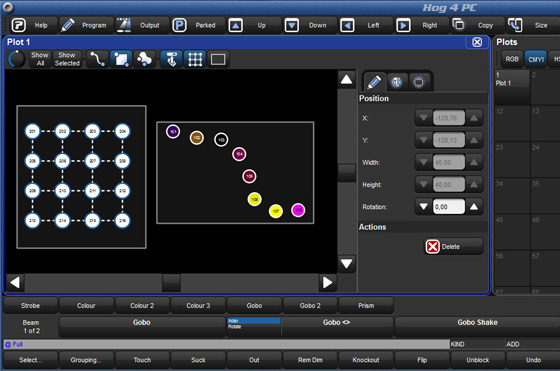This screenshot has width=560, height=371.
Task: Increase the Rotation value with up arrow
Action: [x=474, y=207]
